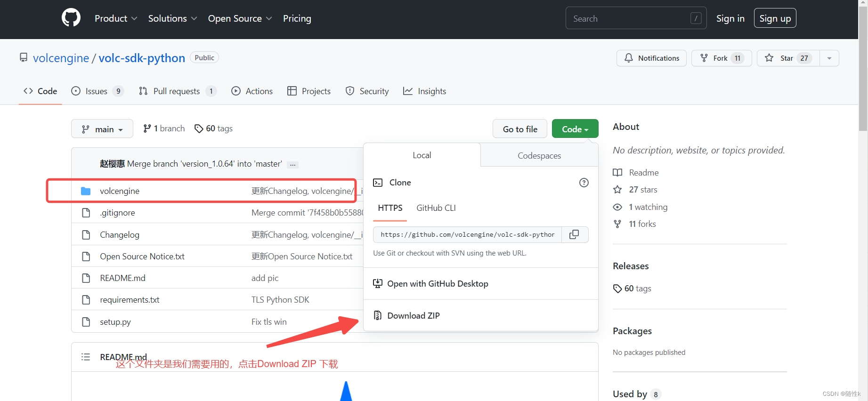Viewport: 868px width, 401px height.
Task: Open the 'Fix tls win' commit message
Action: coord(269,321)
